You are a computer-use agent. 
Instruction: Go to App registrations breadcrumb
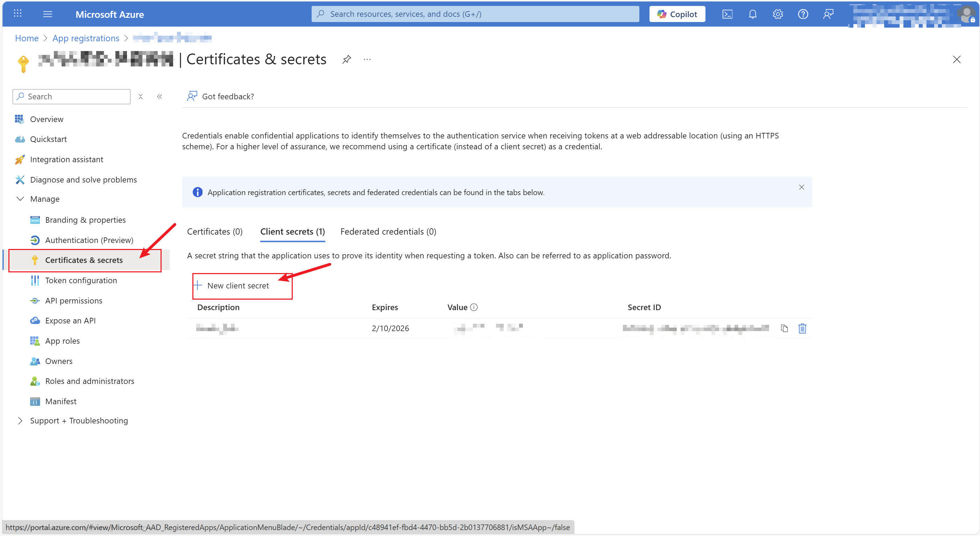pos(86,38)
